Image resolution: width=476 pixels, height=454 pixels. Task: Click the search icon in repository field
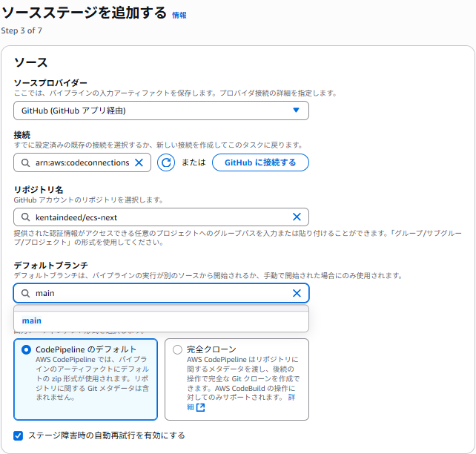coord(24,217)
